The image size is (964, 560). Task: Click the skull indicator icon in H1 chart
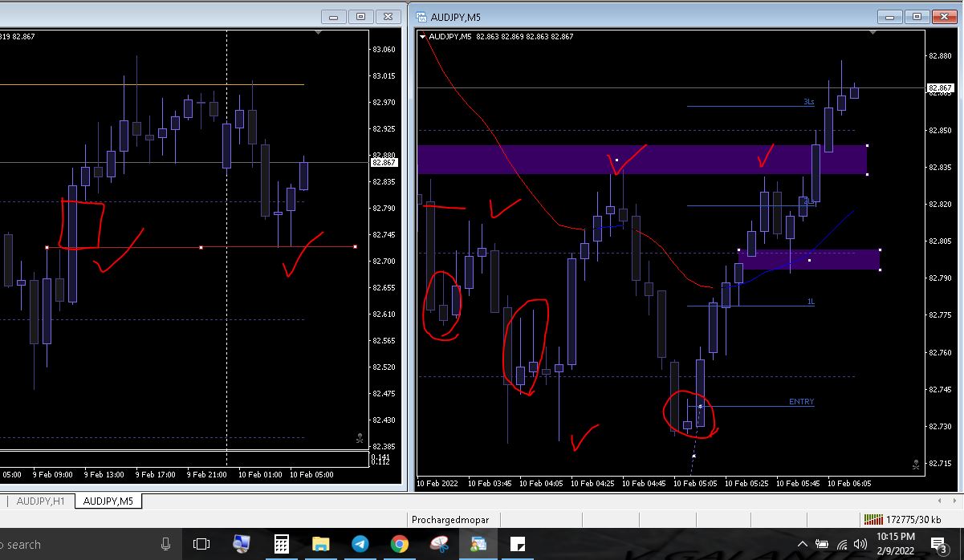(x=359, y=438)
